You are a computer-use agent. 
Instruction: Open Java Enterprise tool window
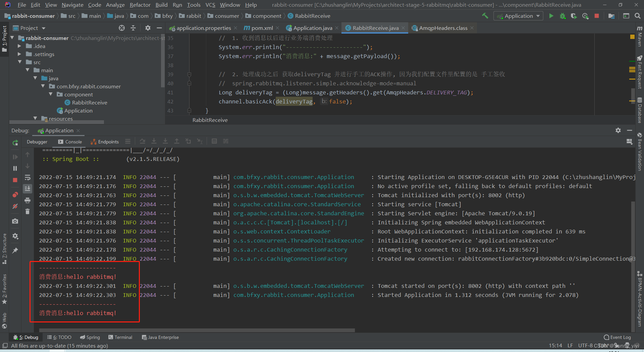pos(160,337)
